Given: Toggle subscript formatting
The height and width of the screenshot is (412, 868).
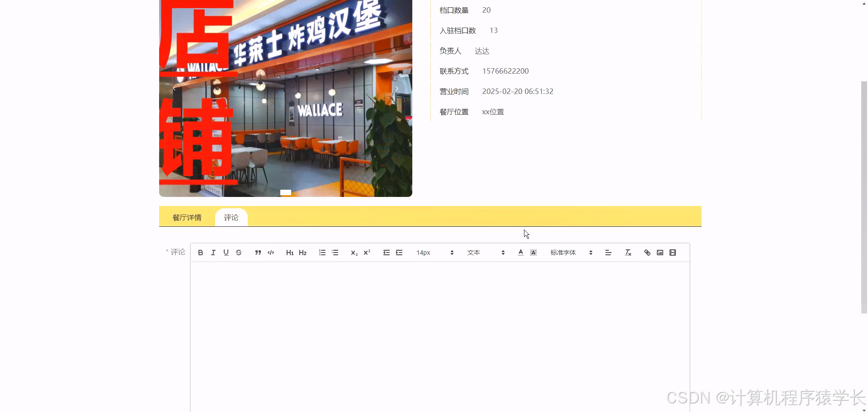Looking at the screenshot, I should tap(354, 253).
